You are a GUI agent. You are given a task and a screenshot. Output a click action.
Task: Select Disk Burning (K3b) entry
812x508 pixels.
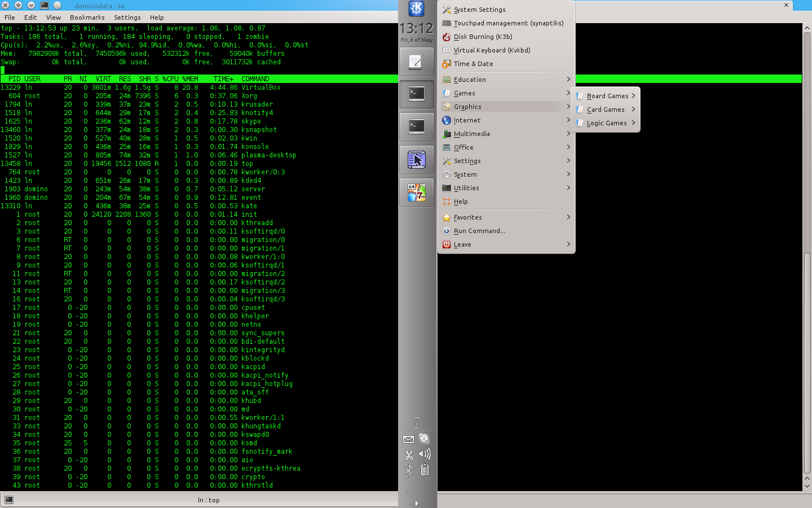pyautogui.click(x=483, y=37)
